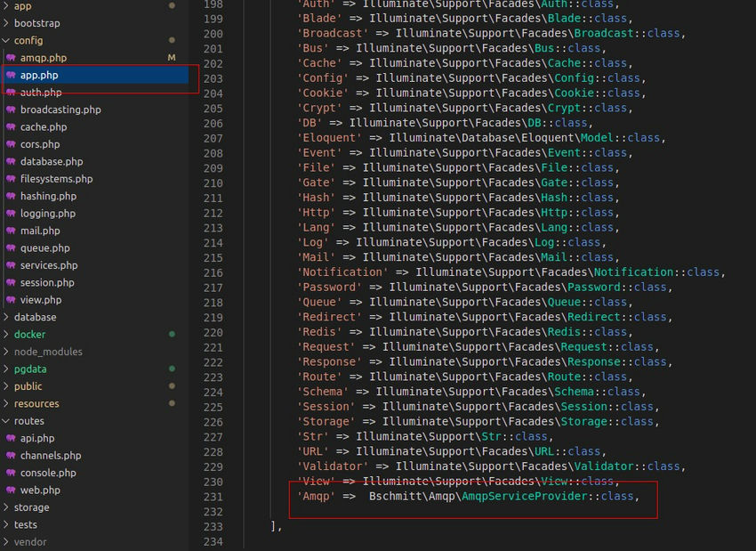Open api.php under routes
This screenshot has height=551, width=756.
click(x=37, y=438)
